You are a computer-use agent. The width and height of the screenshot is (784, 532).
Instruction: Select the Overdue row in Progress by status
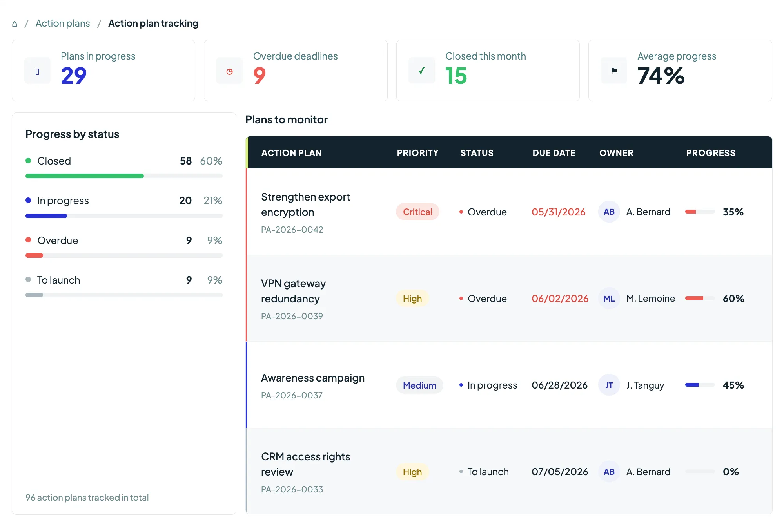124,246
